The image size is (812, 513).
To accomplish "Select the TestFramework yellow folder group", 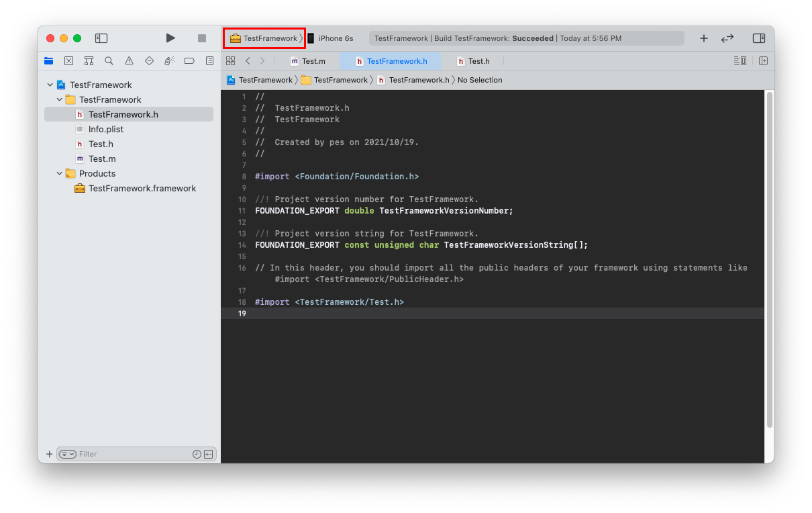I will point(110,99).
